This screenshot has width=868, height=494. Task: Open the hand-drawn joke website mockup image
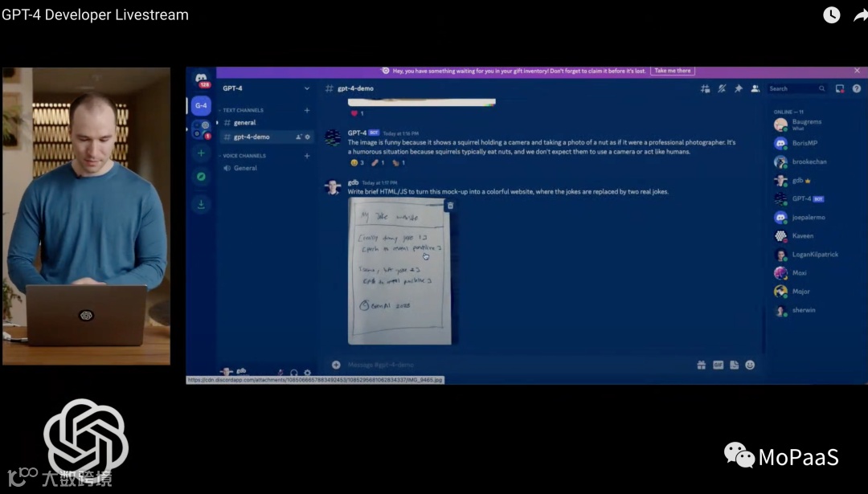coord(399,271)
